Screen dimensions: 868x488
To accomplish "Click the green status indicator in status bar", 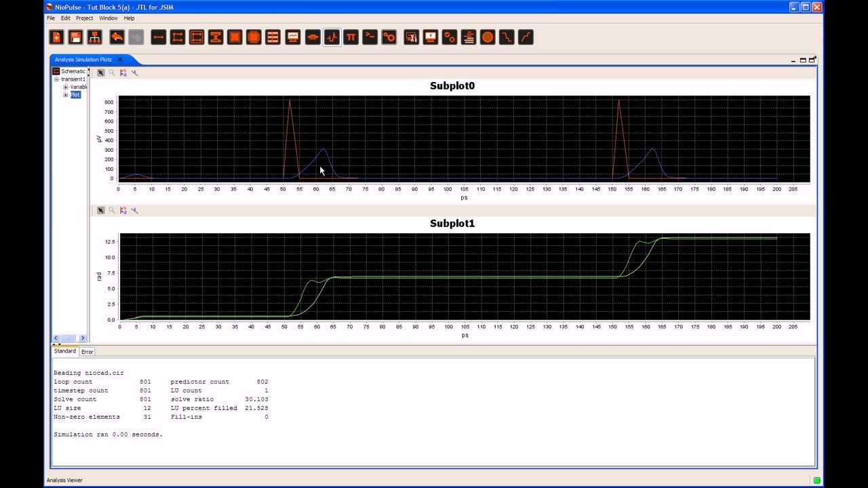I will point(817,481).
